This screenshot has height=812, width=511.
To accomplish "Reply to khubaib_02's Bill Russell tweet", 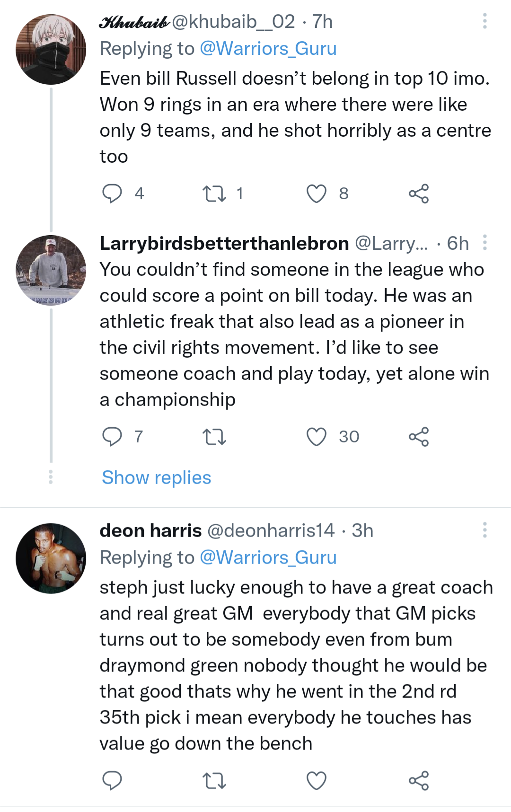I will [112, 194].
